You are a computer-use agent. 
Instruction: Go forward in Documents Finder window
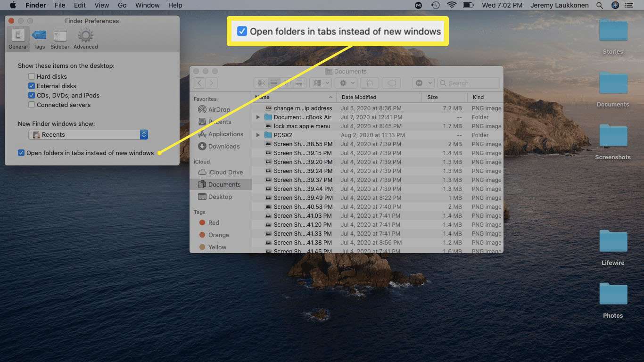[x=211, y=83]
